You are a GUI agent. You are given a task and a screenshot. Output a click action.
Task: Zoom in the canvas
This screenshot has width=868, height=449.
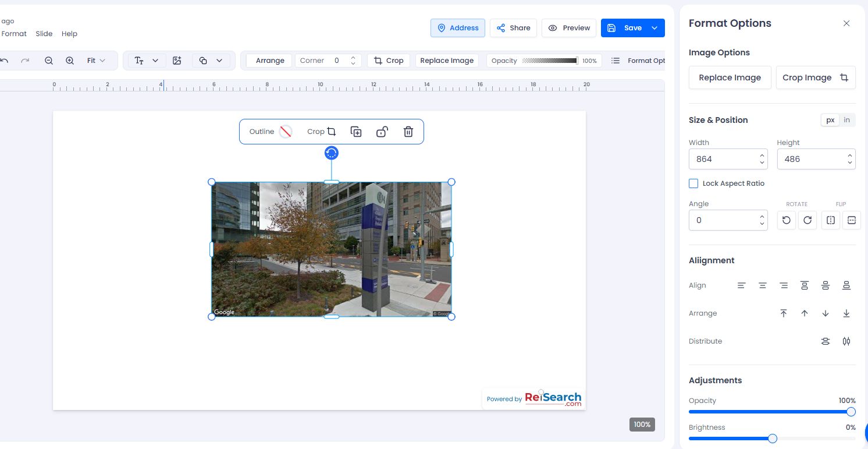click(x=70, y=61)
